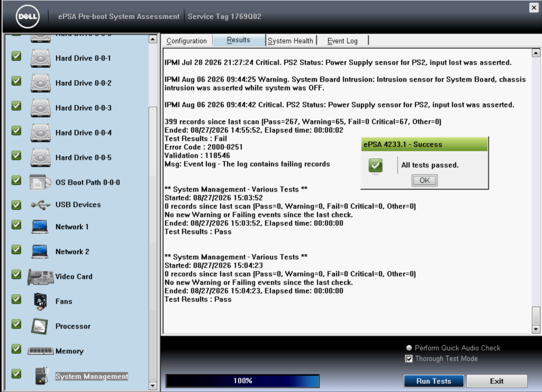Viewport: 542px width, 392px height.
Task: Click the Exit button
Action: (x=496, y=381)
